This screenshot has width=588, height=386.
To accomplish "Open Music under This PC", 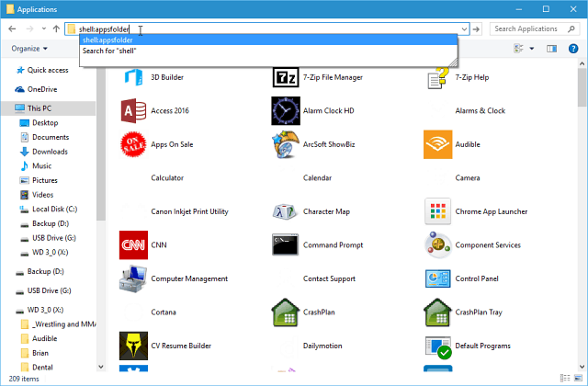I will click(36, 165).
